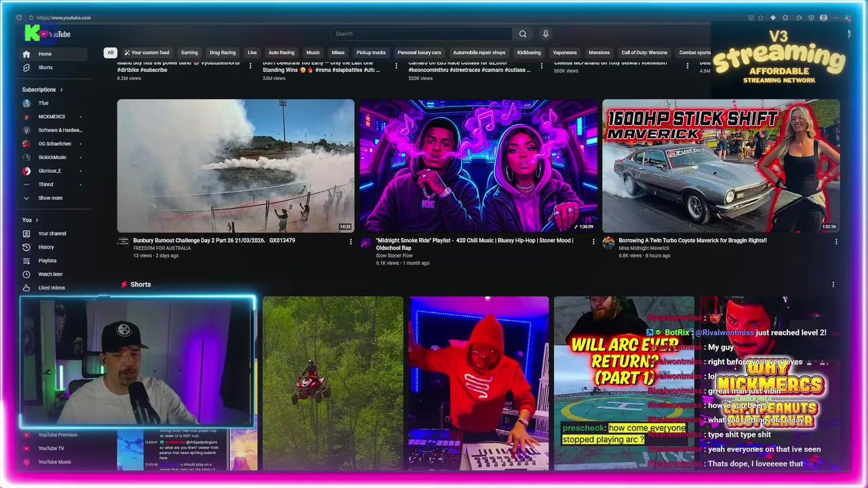Open Bunbury Burnout Challenge video title

214,241
